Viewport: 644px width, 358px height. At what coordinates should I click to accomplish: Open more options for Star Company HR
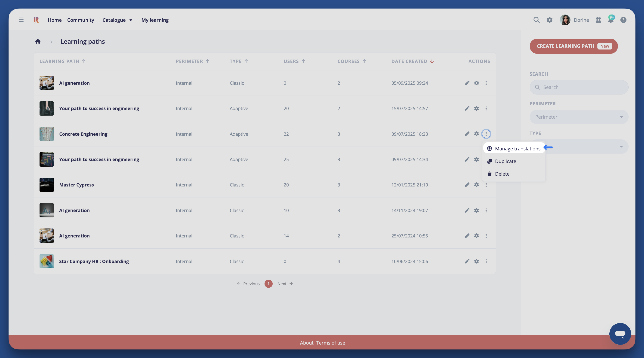pyautogui.click(x=486, y=261)
